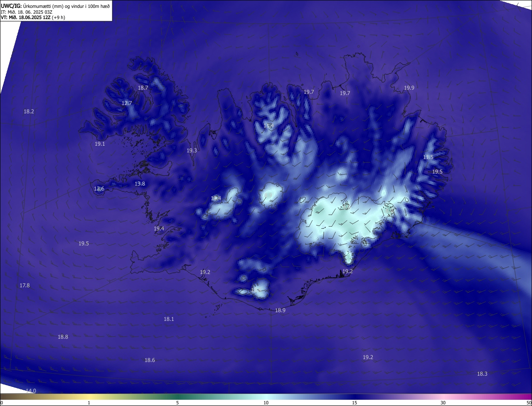Click the 18.3 value label on the map
The width and height of the screenshot is (532, 406).
(482, 374)
